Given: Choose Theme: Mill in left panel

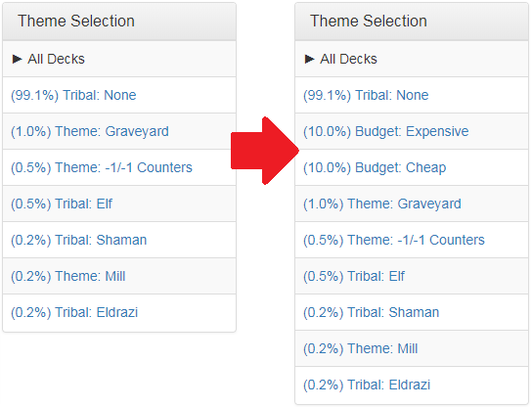Looking at the screenshot, I should click(68, 277).
